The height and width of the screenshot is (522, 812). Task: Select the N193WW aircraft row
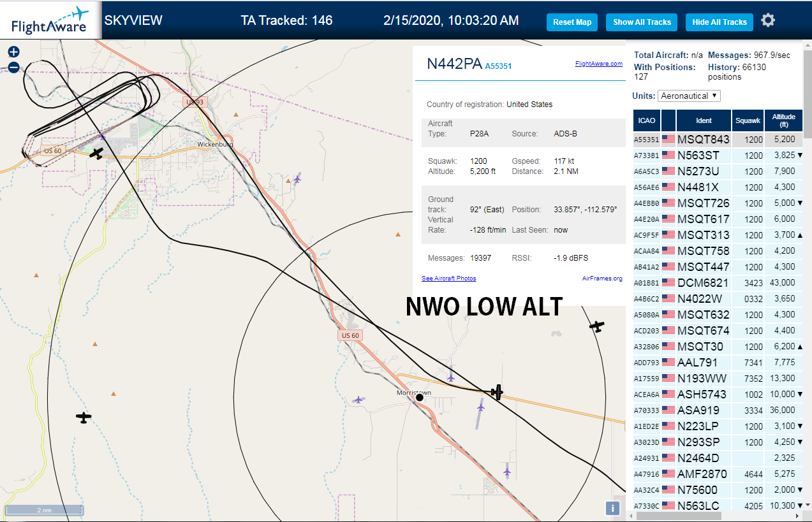click(718, 379)
